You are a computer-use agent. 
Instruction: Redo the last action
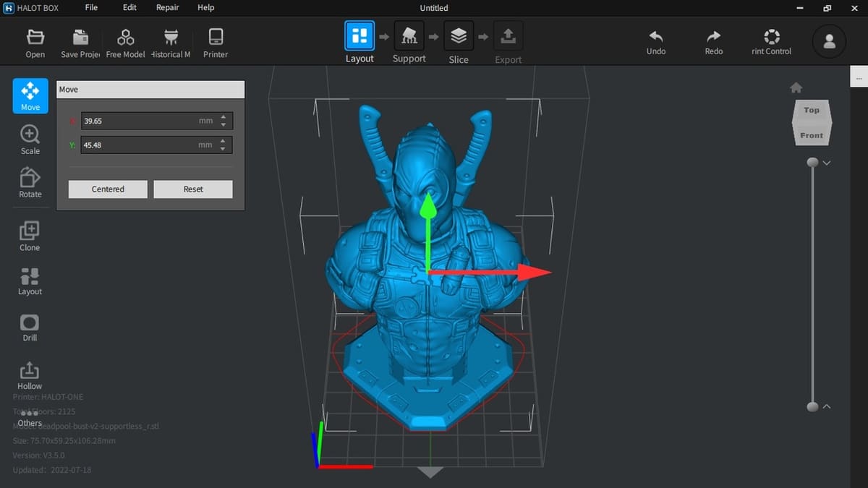click(713, 43)
